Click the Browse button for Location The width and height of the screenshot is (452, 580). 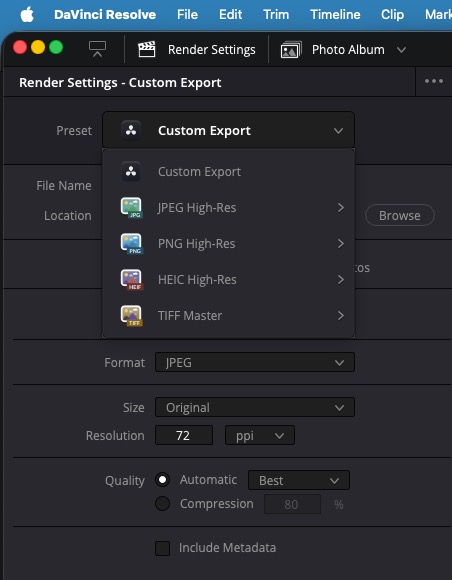[x=399, y=215]
